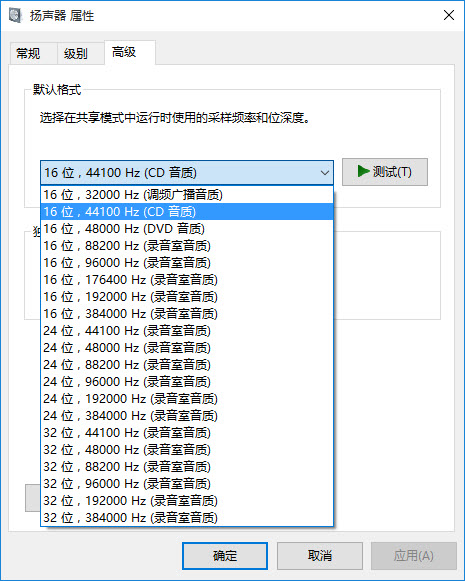Select 16 位, 32000 Hz option
The height and width of the screenshot is (581, 465).
click(187, 195)
